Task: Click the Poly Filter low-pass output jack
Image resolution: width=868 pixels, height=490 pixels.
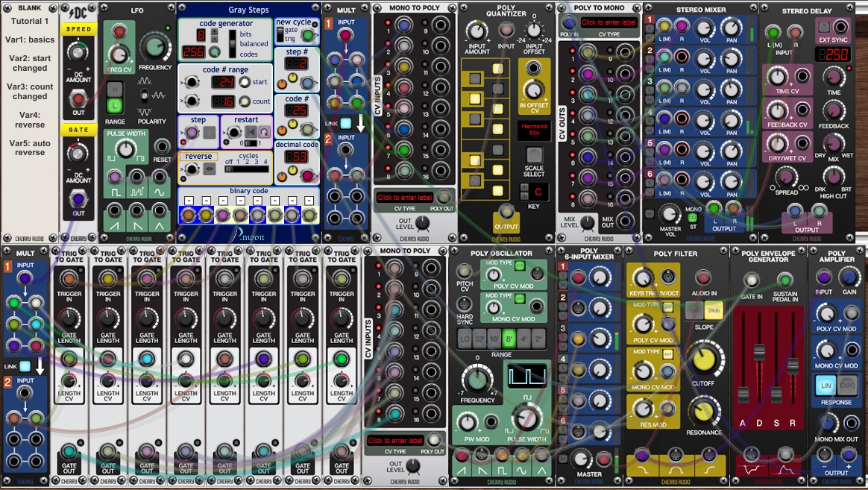Action: point(641,456)
